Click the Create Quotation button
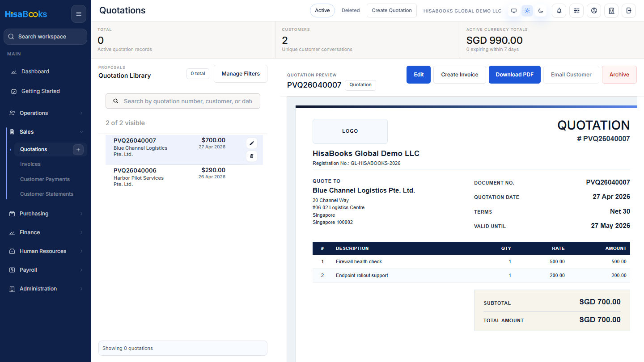This screenshot has width=644, height=362. (392, 11)
